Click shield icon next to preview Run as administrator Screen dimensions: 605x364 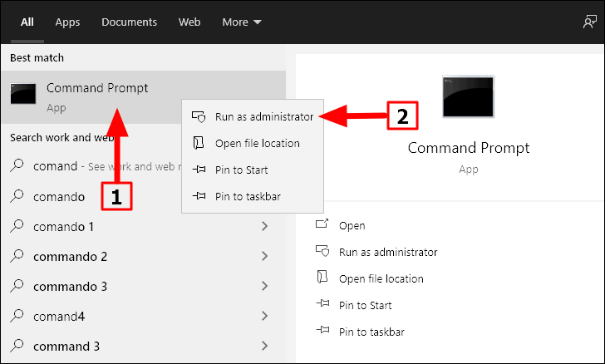click(x=322, y=251)
